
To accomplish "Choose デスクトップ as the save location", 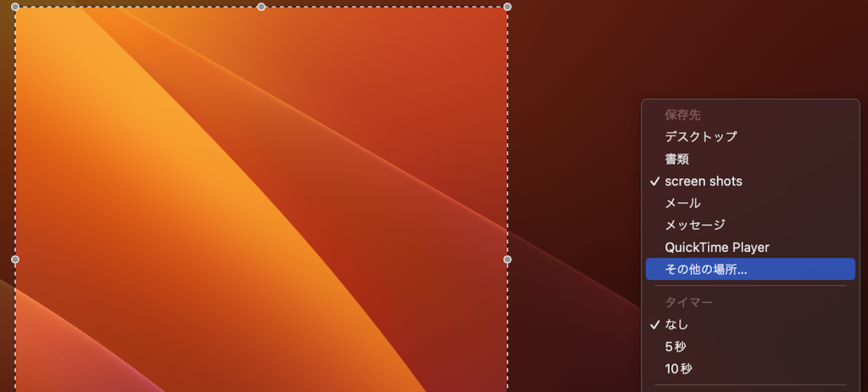I will [700, 137].
